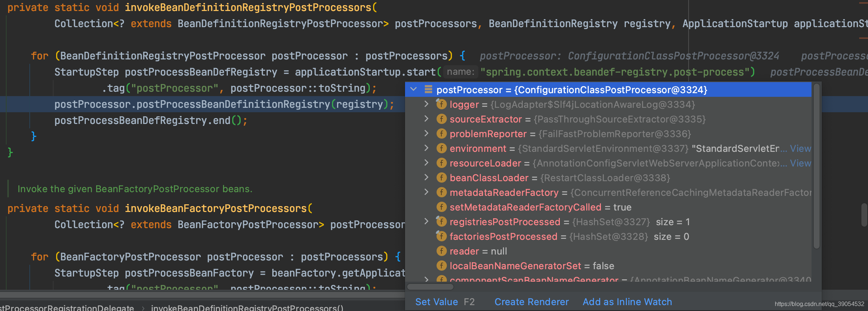Click the invokeBeanFactoryPostProcessors method name

(x=216, y=208)
